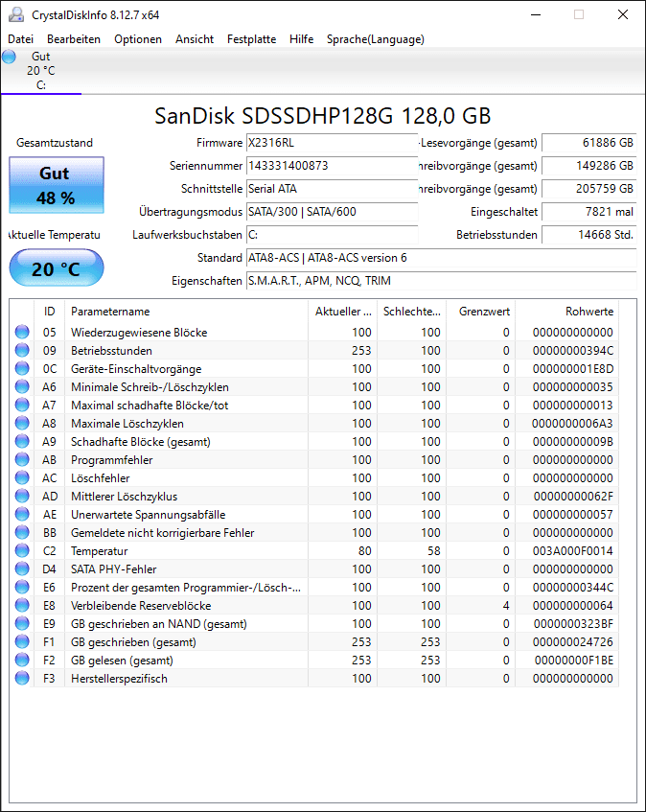Click the Schnittstelle field Serial ATA

point(332,189)
